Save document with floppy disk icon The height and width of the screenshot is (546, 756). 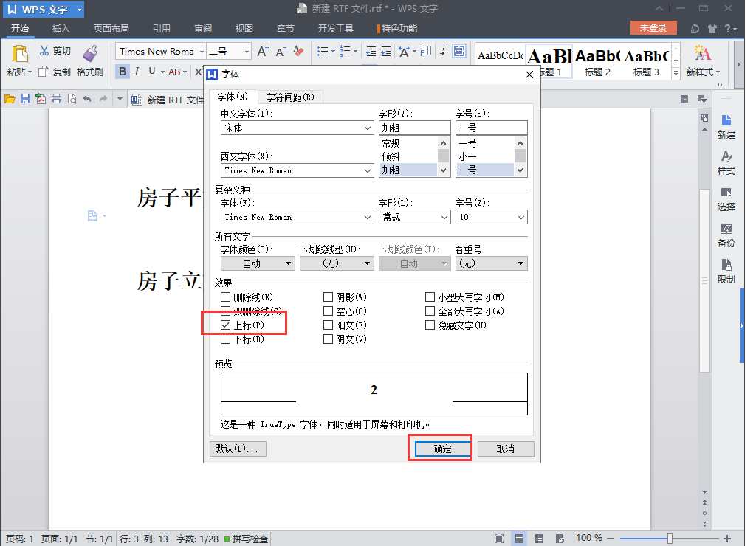pos(26,100)
